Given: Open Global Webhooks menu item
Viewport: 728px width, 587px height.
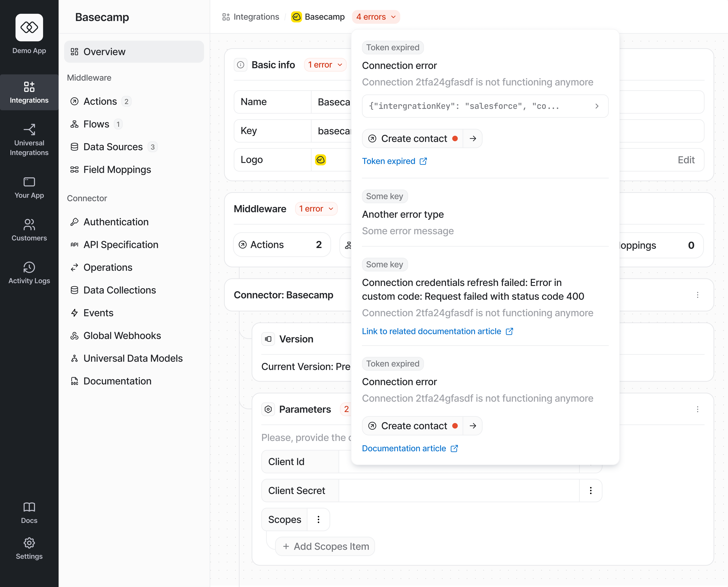Looking at the screenshot, I should click(122, 335).
